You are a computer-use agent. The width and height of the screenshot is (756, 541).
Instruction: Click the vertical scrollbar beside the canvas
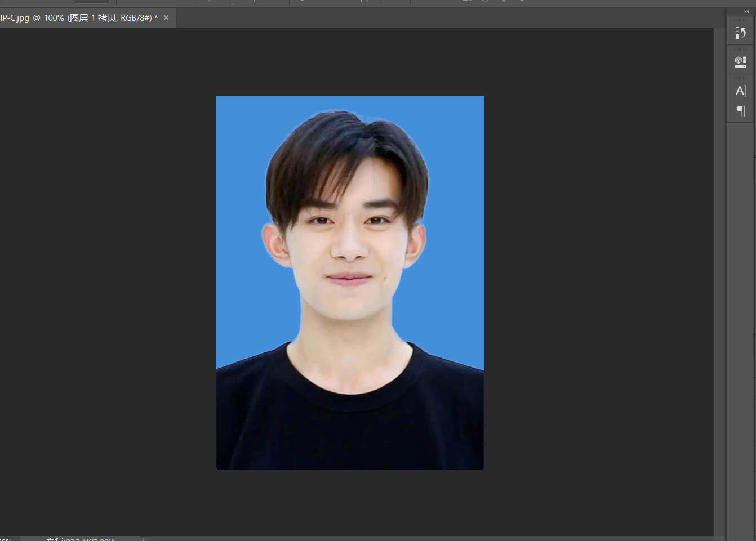coord(719,281)
